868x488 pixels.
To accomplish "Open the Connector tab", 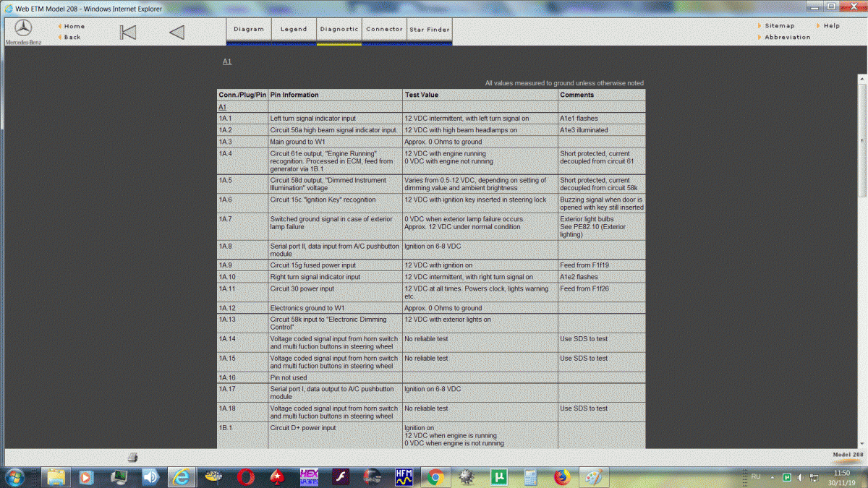I will [x=384, y=30].
